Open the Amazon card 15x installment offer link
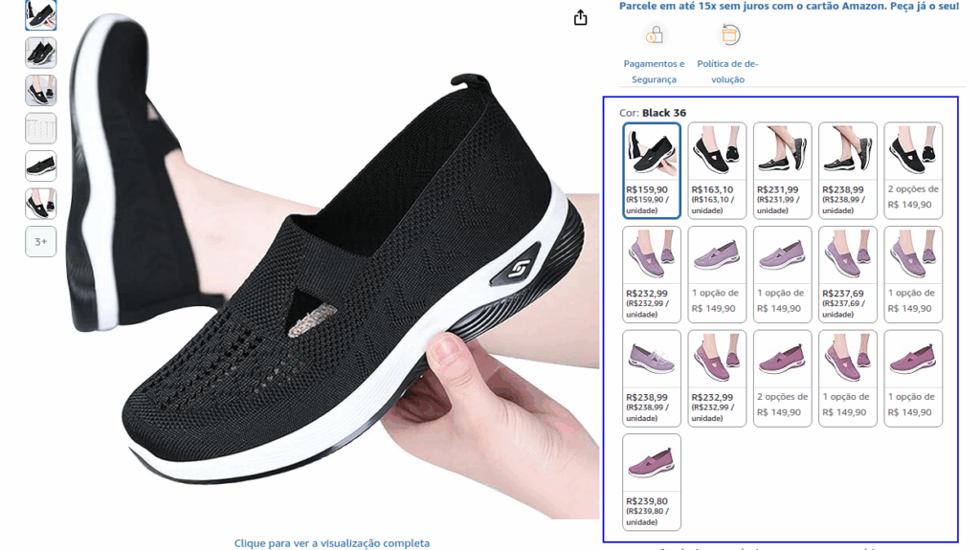Screen dimensions: 980x550 click(x=789, y=7)
